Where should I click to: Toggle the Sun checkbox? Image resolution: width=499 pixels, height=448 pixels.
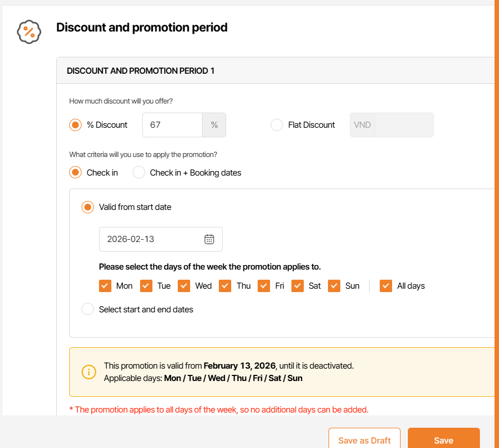tap(334, 286)
